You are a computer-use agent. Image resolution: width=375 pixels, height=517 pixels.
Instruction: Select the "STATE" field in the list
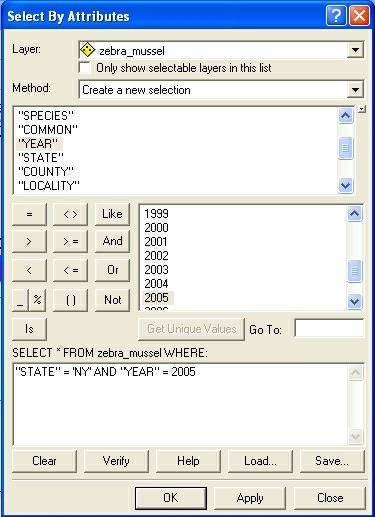(41, 158)
